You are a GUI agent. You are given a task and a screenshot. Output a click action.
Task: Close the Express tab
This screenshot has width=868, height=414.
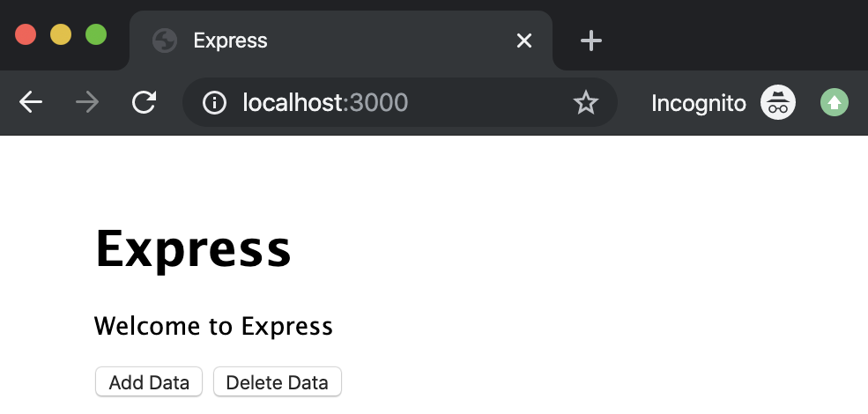click(x=524, y=41)
